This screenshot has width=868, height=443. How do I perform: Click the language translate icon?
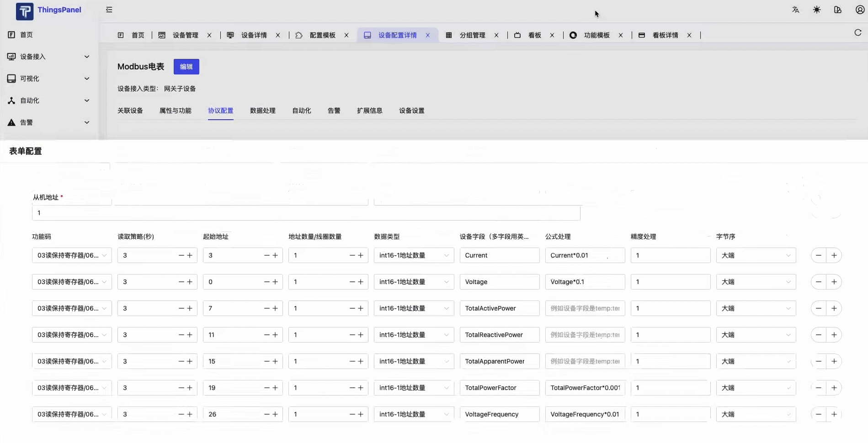point(795,10)
